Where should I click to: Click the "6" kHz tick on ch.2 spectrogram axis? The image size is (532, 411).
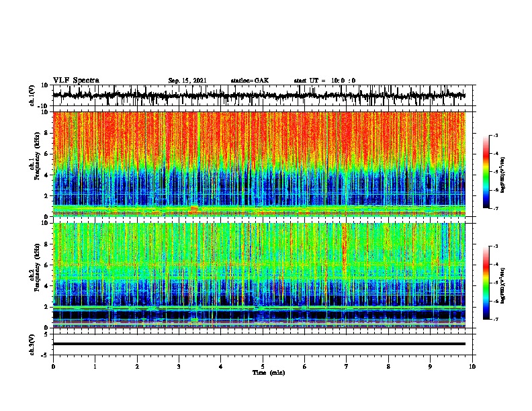46,265
